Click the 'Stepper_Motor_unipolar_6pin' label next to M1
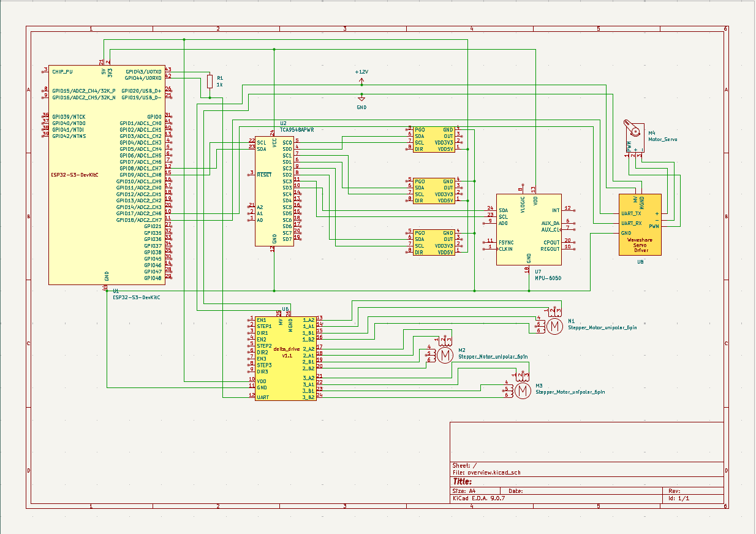This screenshot has height=534, width=756. 602,328
